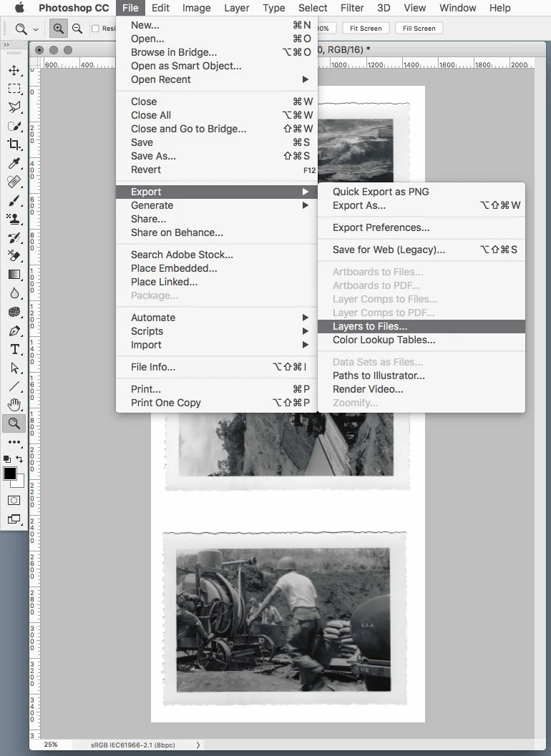
Task: Choose File Info menu item
Action: pos(217,367)
